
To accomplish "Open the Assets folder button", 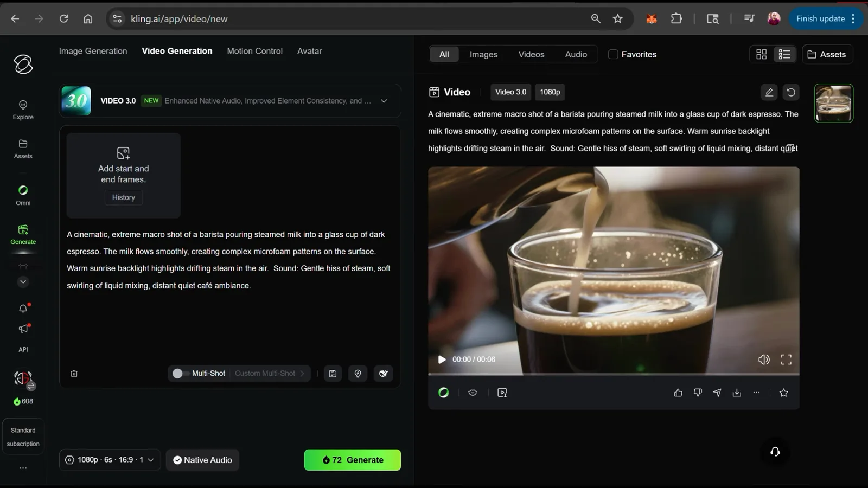I will pos(827,54).
